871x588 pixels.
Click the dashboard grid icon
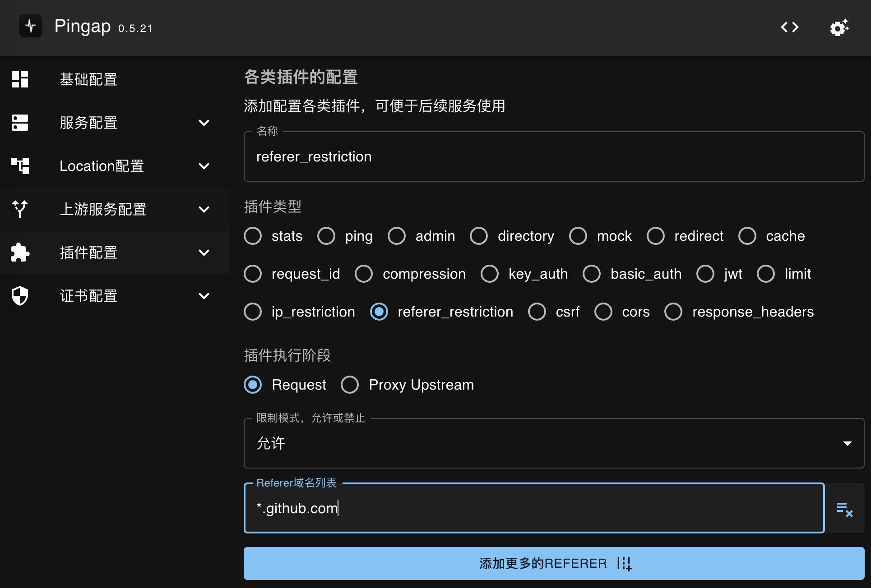point(20,79)
